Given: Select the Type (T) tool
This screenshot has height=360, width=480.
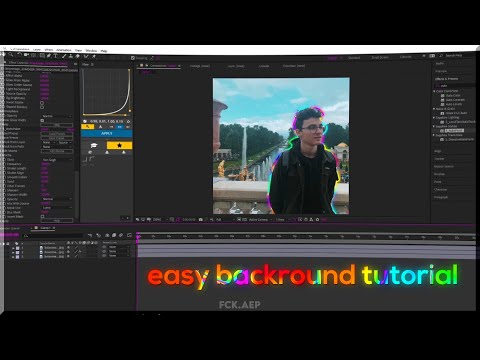Looking at the screenshot, I should (56, 56).
